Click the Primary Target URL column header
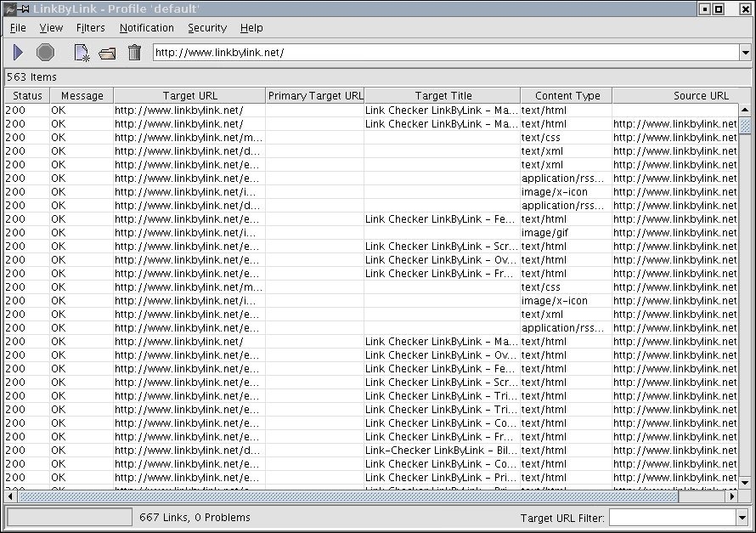 pyautogui.click(x=315, y=95)
